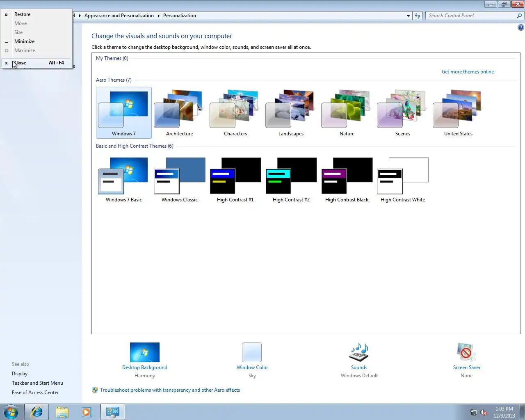Open the Windows Start orb
This screenshot has width=525, height=420.
point(11,412)
